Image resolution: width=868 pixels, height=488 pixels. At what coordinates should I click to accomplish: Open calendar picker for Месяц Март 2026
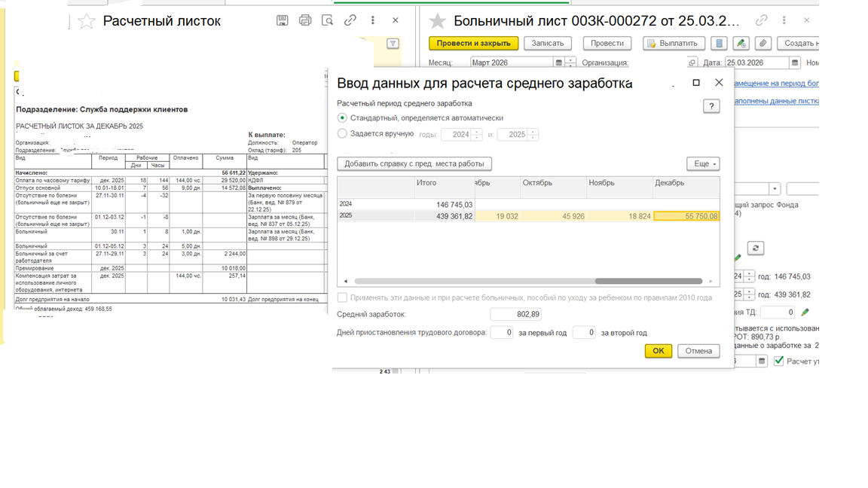558,63
